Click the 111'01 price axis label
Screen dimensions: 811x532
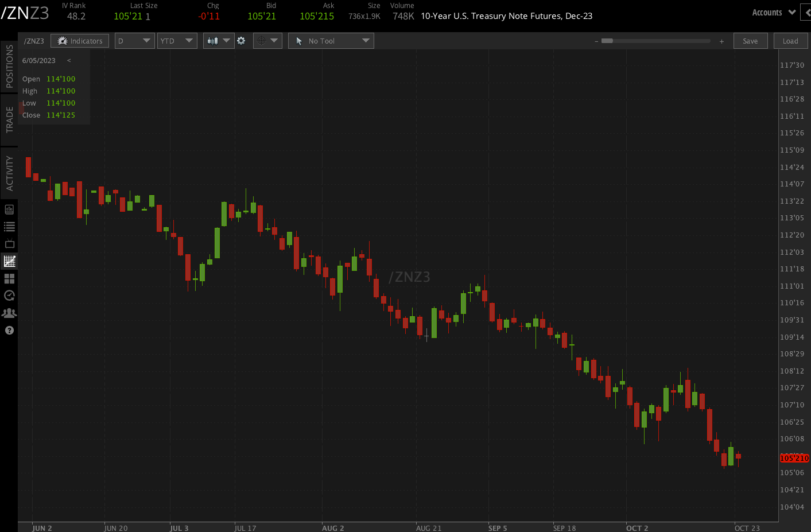point(792,286)
